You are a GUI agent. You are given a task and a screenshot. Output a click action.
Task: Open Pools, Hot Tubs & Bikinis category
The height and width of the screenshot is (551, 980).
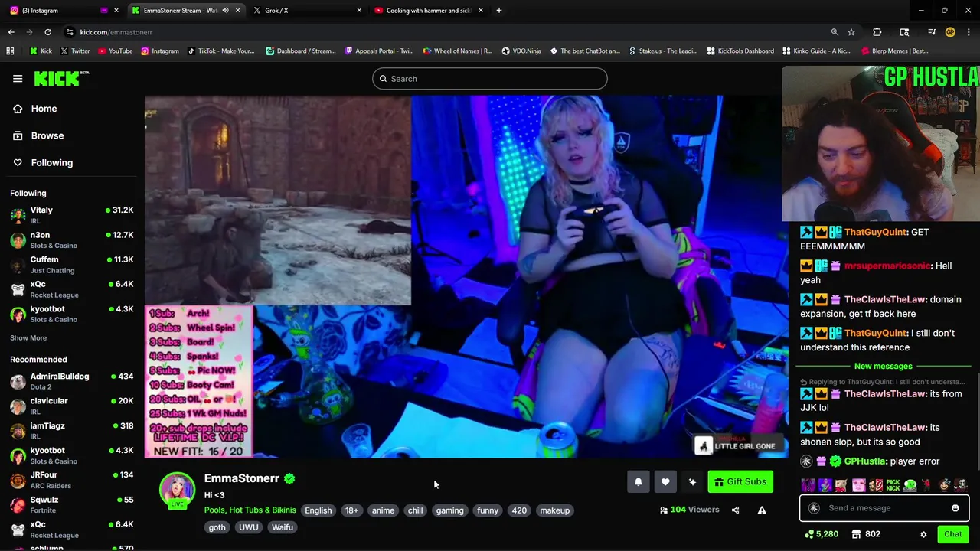(250, 510)
